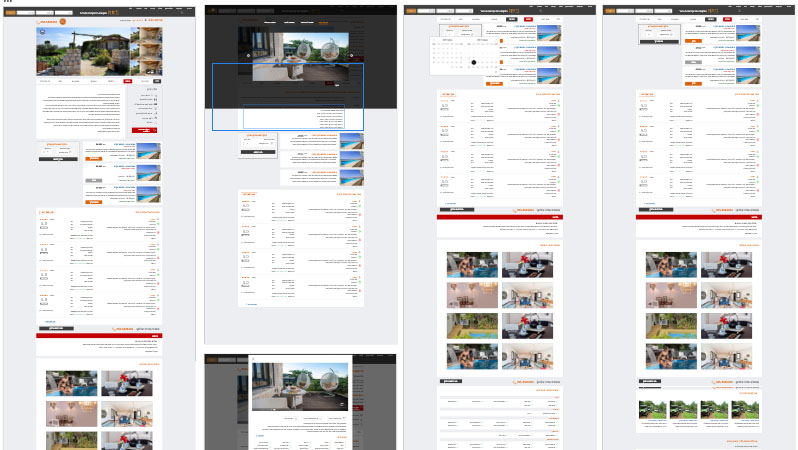The width and height of the screenshot is (798, 450).
Task: Open the three-dot menu in top-left corner
Action: click(x=7, y=3)
